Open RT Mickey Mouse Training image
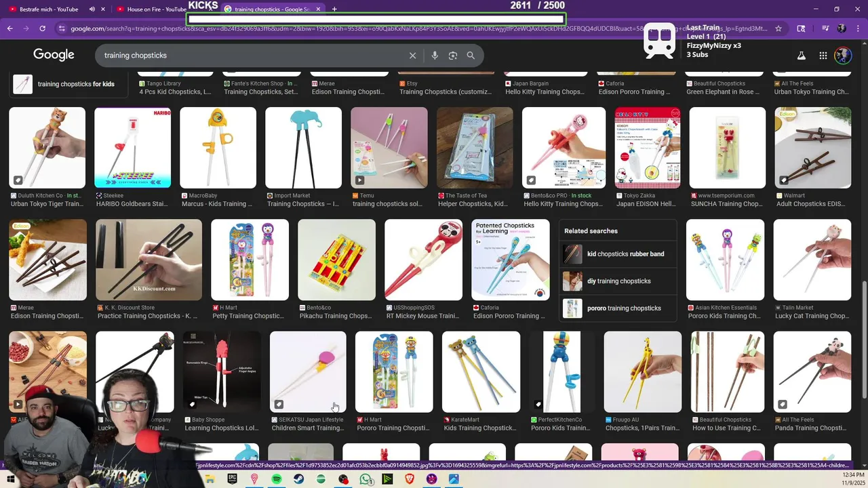Screen dimensions: 868x488 coord(423,260)
